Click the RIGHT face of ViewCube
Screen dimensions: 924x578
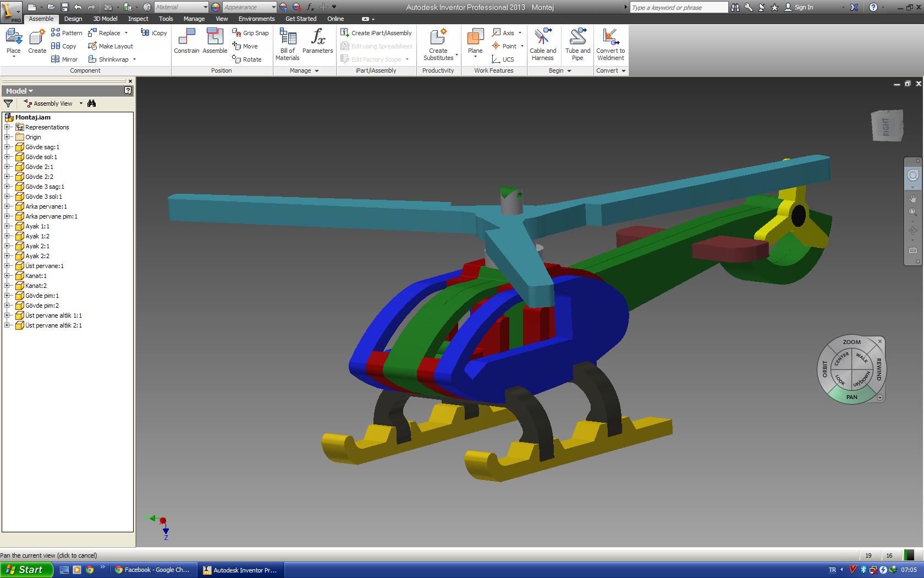[x=886, y=127]
